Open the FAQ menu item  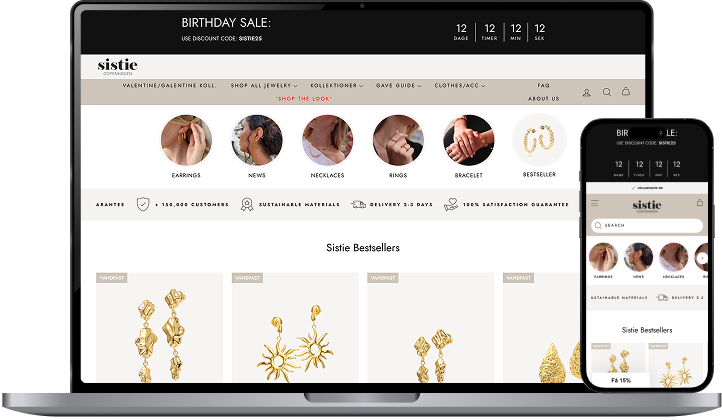(543, 85)
